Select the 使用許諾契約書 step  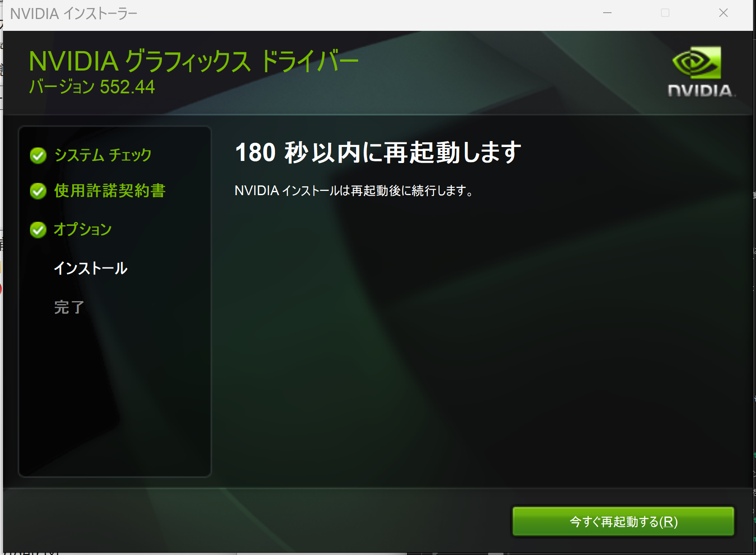pos(110,191)
